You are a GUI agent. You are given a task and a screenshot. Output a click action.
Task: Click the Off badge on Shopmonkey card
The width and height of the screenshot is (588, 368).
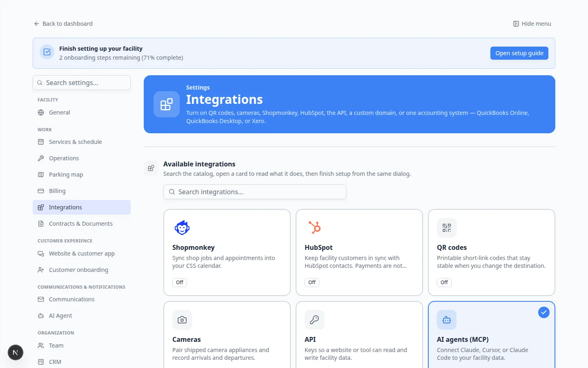180,282
